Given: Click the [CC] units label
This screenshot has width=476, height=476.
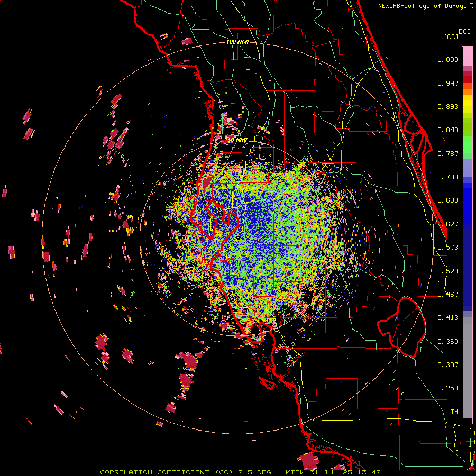Looking at the screenshot, I should pyautogui.click(x=451, y=36).
